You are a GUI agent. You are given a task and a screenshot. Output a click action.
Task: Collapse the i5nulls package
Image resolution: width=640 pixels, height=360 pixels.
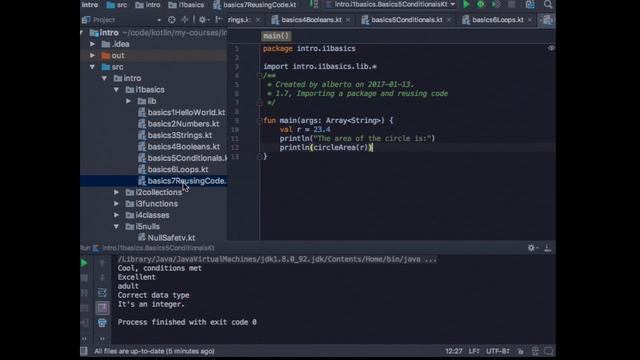coord(116,226)
